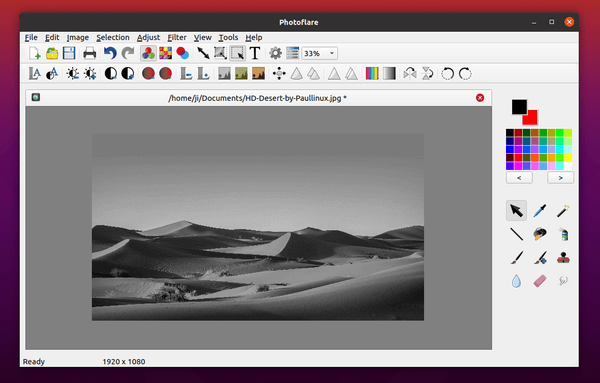Select the Pointer arrow tool
This screenshot has width=600, height=383.
point(516,210)
